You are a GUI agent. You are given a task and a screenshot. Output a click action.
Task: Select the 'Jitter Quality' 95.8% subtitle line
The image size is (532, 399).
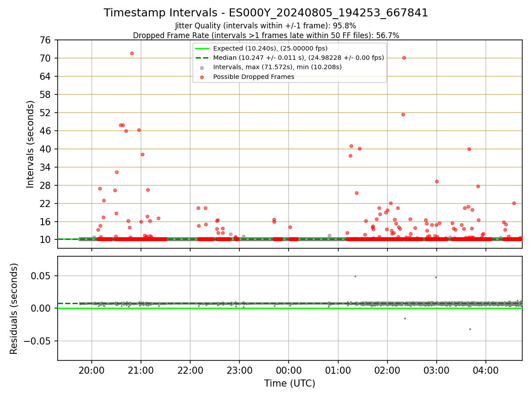pos(266,26)
